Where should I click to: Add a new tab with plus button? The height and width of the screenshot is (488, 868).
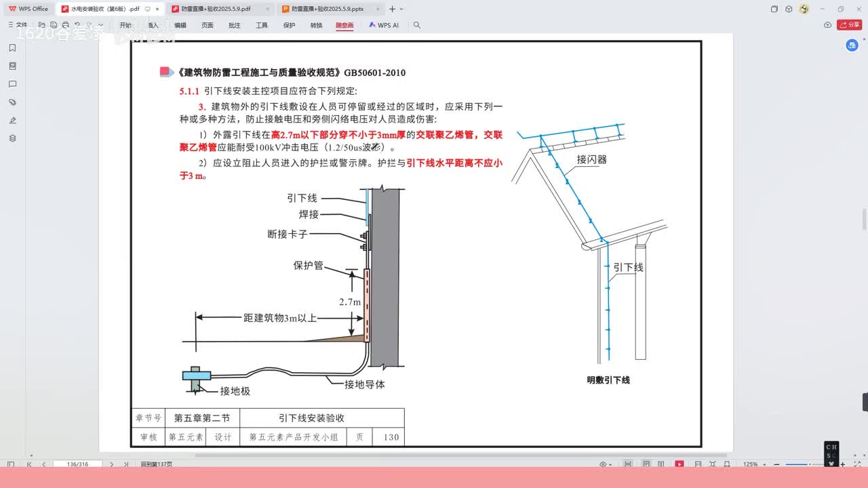pyautogui.click(x=392, y=9)
